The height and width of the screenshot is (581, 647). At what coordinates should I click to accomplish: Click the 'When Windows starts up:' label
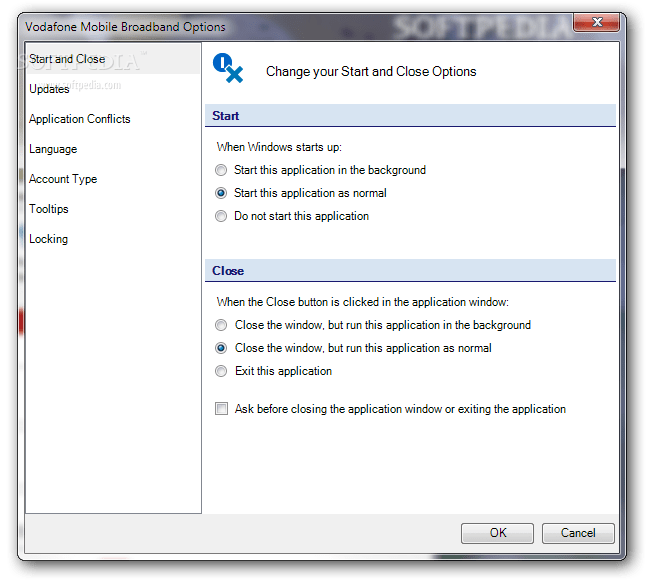pos(279,147)
